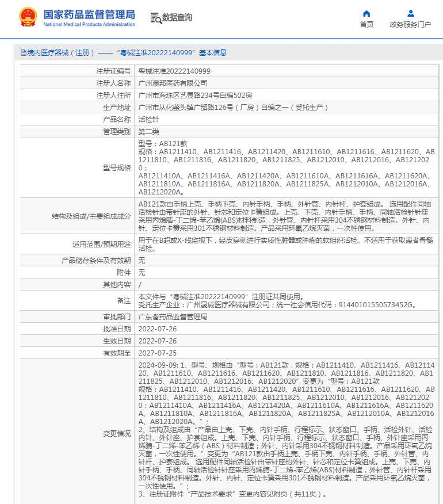The height and width of the screenshot is (504, 443).
Task: Open the 政务服务门户 link text
Action: coord(410,25)
